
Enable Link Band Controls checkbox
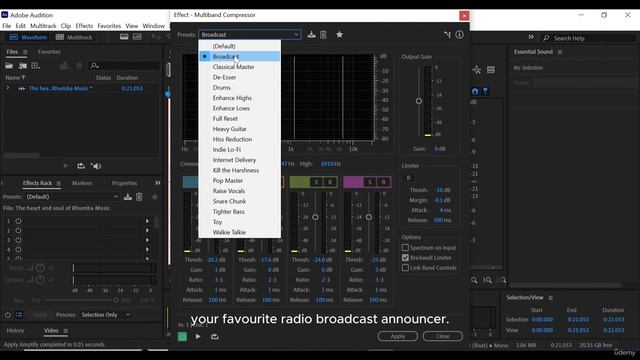[x=405, y=268]
